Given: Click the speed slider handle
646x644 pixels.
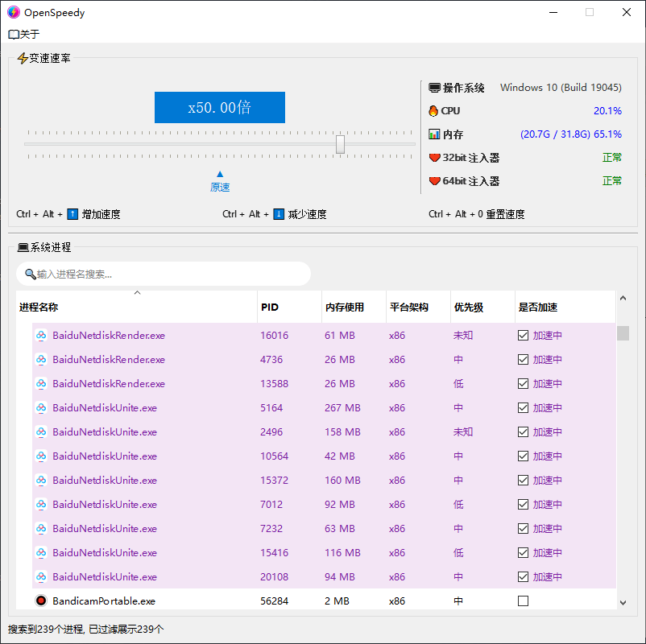Looking at the screenshot, I should (340, 143).
